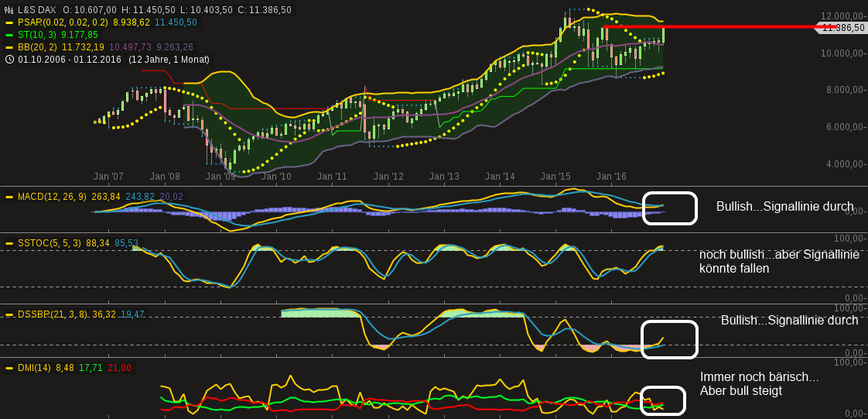Click the DSSBR value 36,32
This screenshot has height=419, width=868.
coord(104,314)
